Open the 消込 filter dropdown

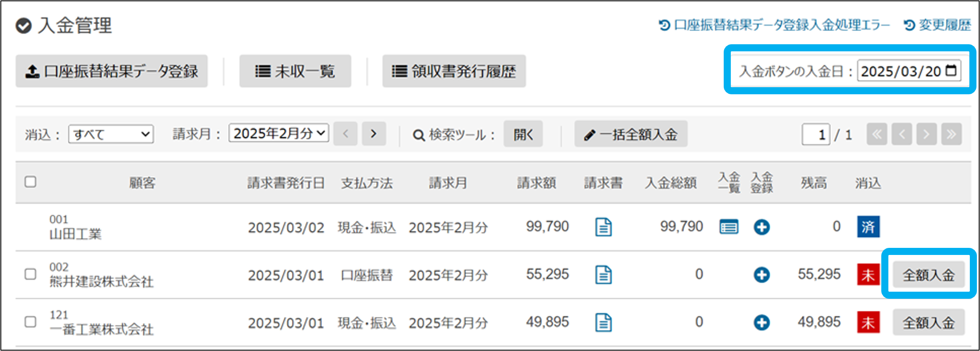tap(111, 134)
